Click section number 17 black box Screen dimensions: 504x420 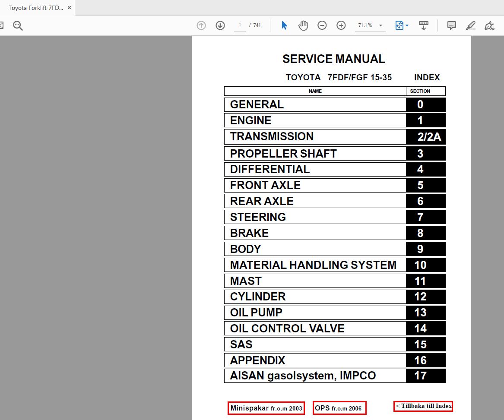[x=426, y=376]
